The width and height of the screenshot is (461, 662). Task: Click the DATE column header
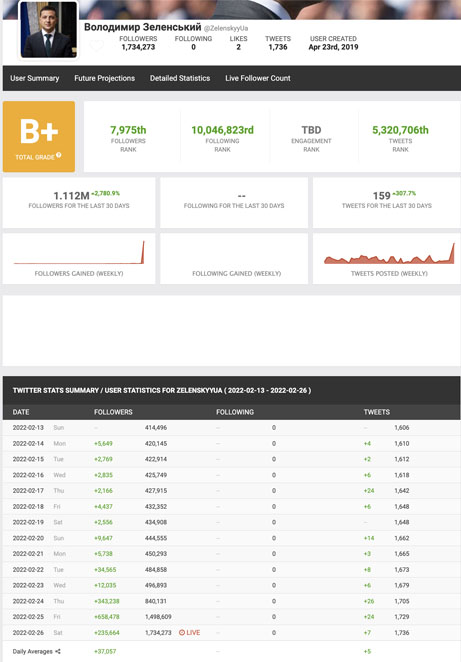coord(21,412)
